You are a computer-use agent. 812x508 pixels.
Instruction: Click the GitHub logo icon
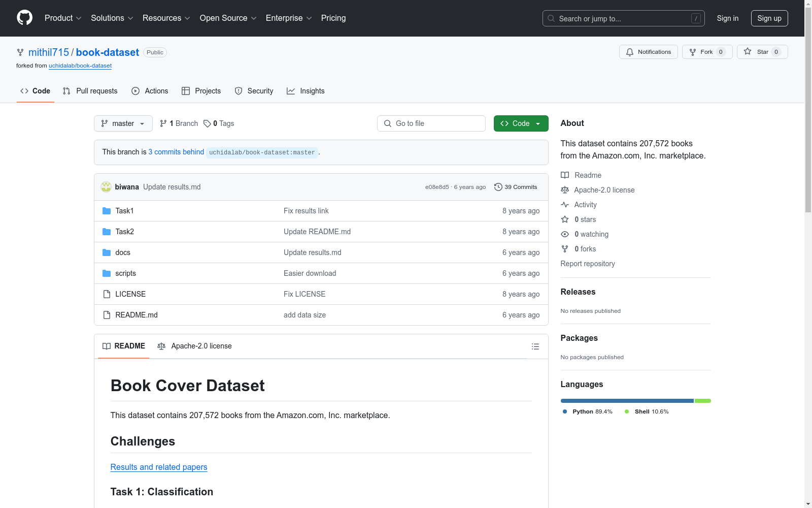click(x=24, y=18)
